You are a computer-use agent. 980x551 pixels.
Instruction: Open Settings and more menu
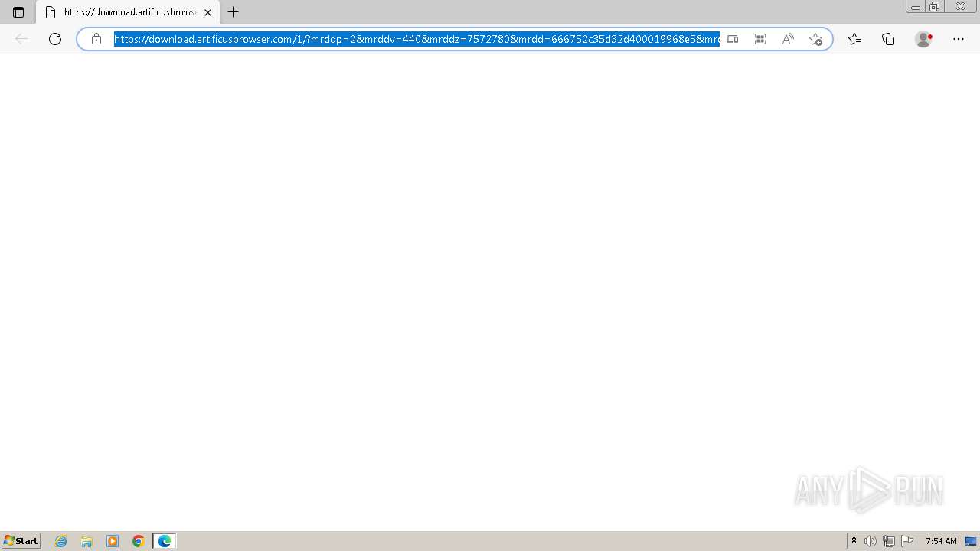click(x=959, y=39)
